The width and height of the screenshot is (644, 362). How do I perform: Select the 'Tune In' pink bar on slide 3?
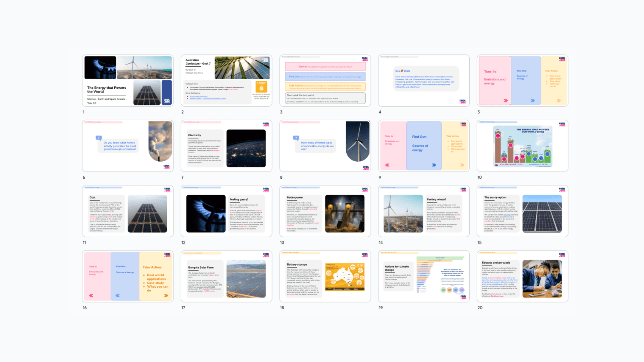tap(325, 67)
